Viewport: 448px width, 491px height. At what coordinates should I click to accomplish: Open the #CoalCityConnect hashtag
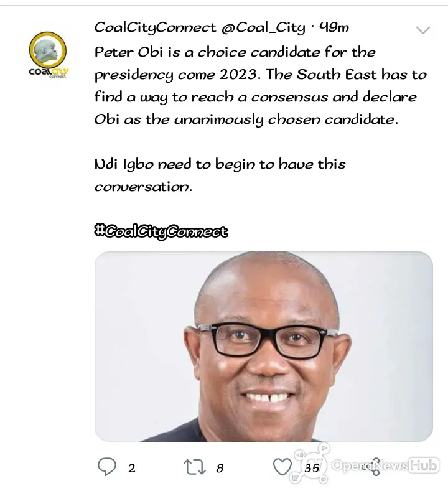161,232
